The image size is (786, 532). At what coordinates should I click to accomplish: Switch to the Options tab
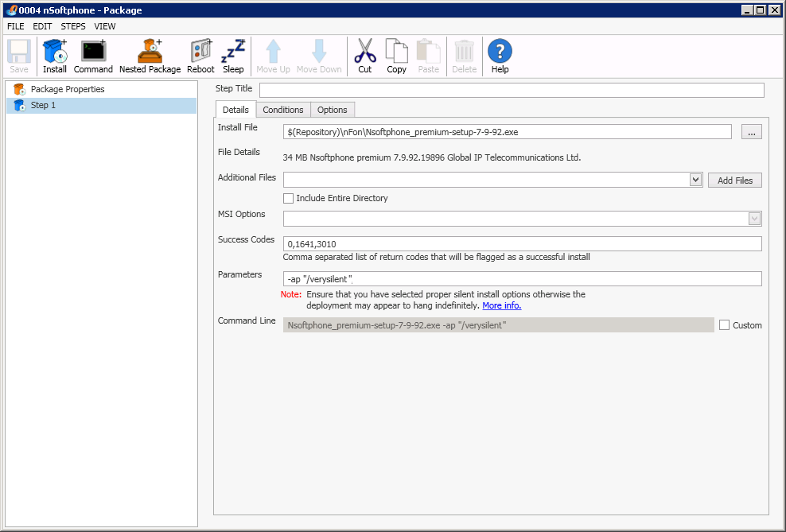coord(333,110)
